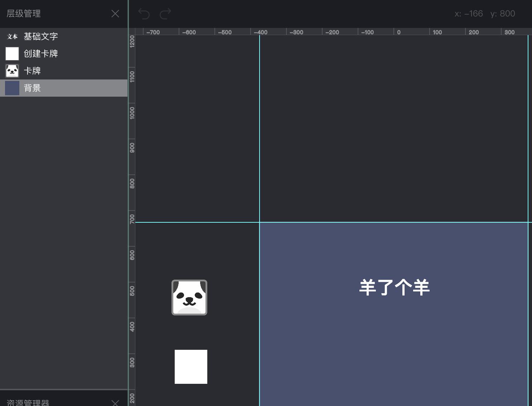Screen dimensions: 532x406
Task: Click the 层级管理 panel title
Action: (x=24, y=14)
